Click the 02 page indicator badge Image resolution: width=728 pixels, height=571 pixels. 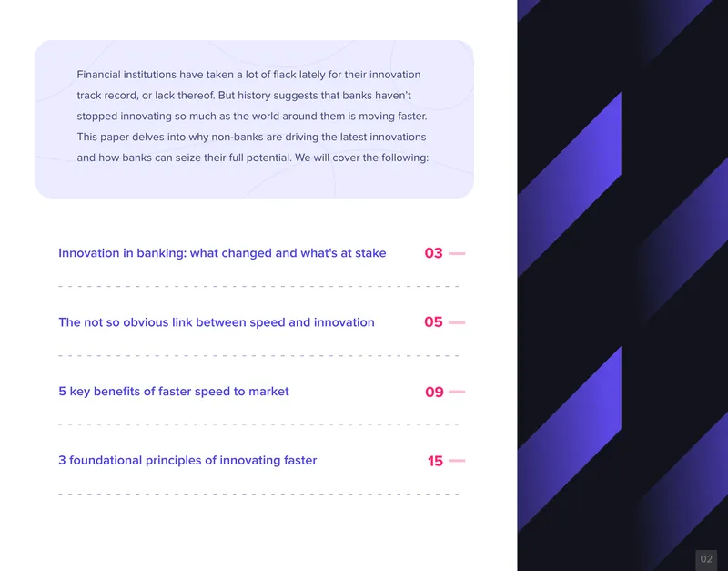point(706,559)
